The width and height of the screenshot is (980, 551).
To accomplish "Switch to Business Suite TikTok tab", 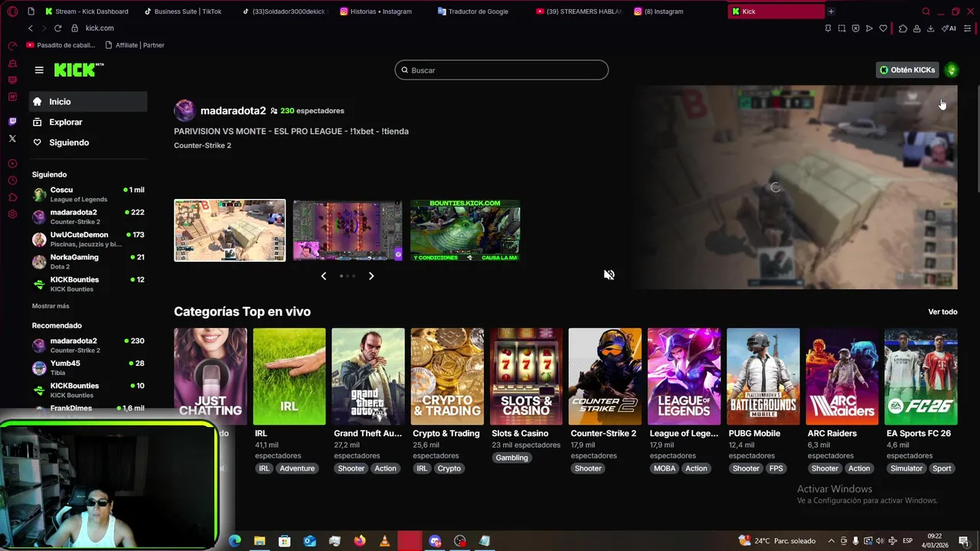I will pyautogui.click(x=182, y=11).
